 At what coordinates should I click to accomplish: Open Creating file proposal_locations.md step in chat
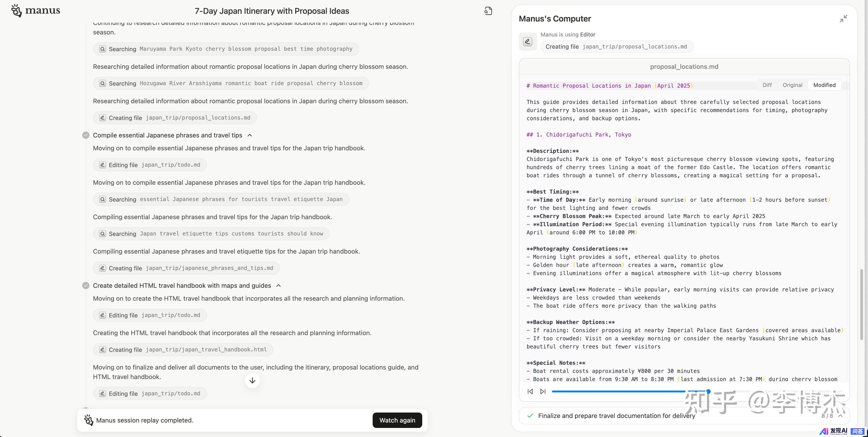pyautogui.click(x=175, y=118)
